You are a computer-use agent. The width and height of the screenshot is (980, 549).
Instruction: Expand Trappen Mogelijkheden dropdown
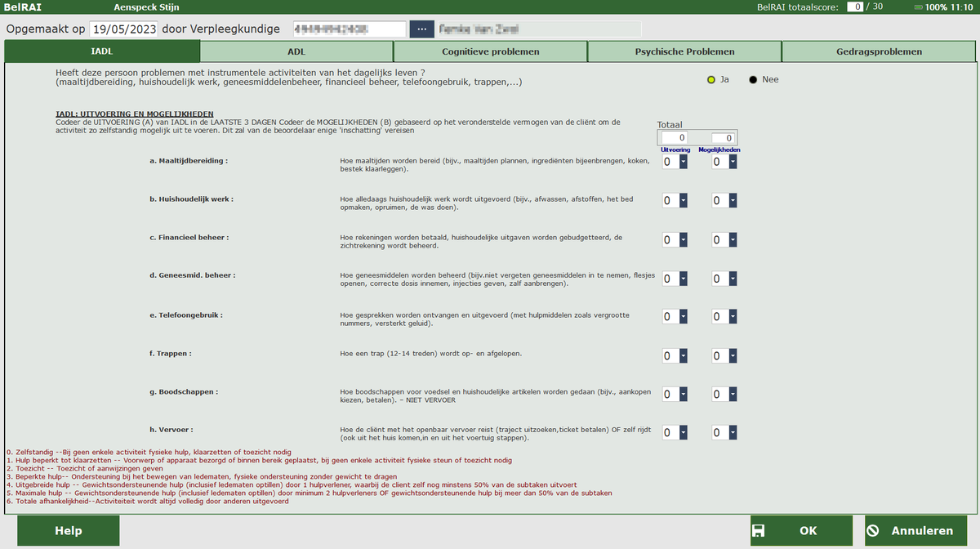coord(733,356)
